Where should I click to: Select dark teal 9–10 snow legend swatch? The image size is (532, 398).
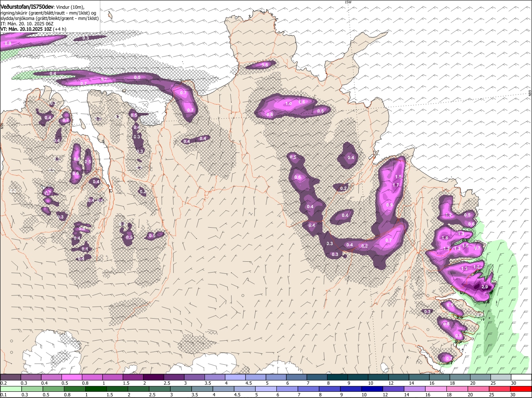(358, 377)
